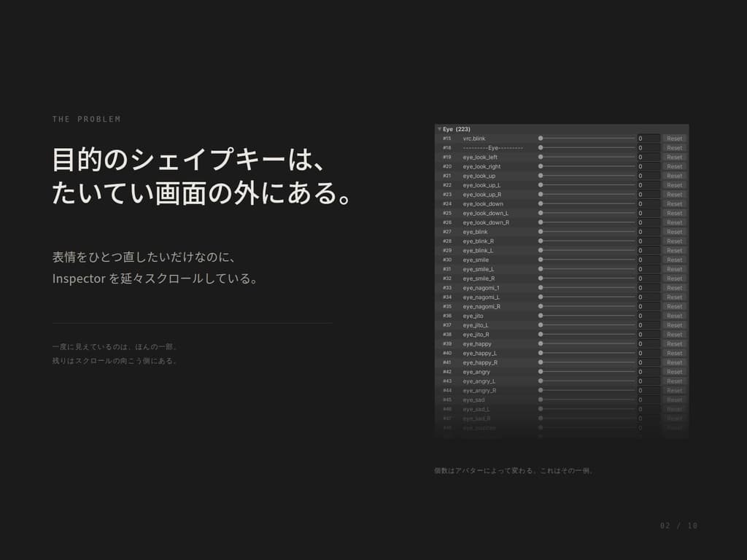Screen dimensions: 747x560
Task: Select the eye_smile label
Action: pos(476,260)
